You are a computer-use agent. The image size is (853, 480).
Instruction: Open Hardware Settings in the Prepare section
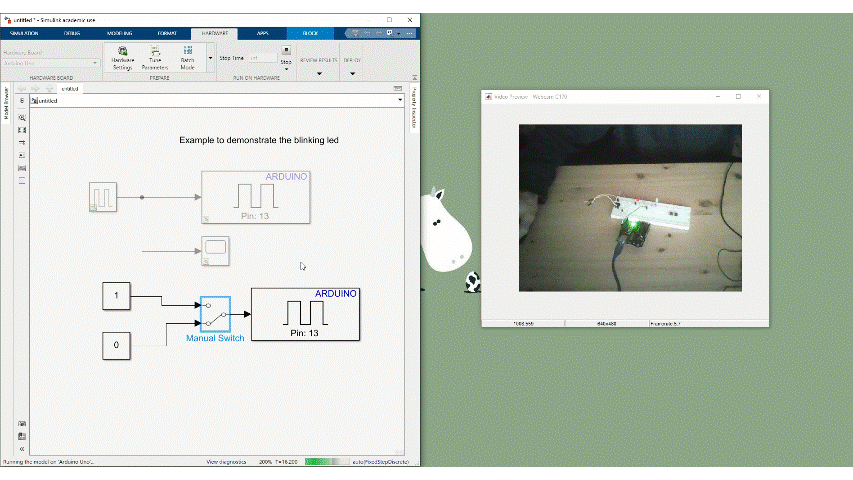[122, 58]
